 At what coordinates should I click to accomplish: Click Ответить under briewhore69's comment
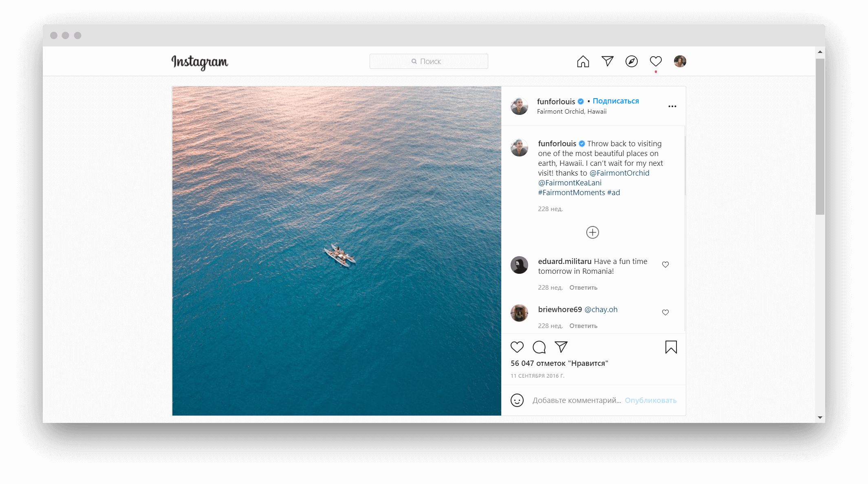pos(583,326)
